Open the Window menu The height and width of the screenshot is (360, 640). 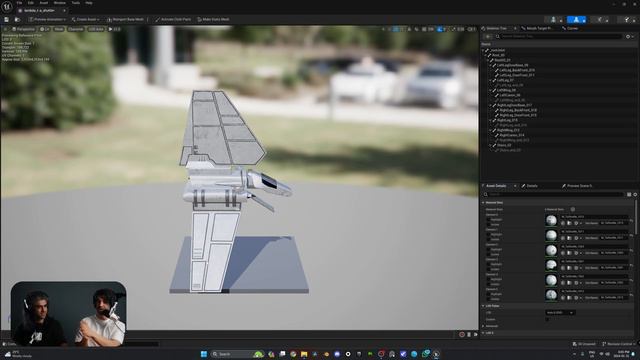(60, 3)
